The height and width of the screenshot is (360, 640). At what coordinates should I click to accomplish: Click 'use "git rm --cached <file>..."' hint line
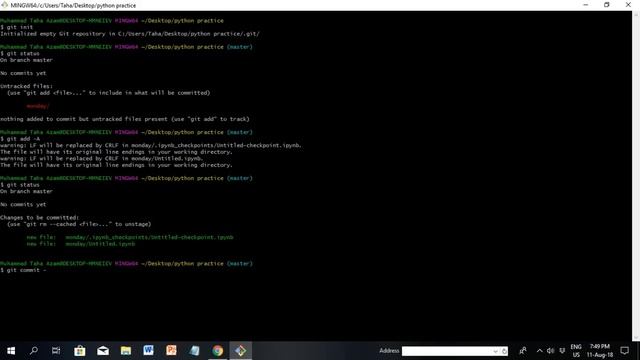click(x=79, y=224)
